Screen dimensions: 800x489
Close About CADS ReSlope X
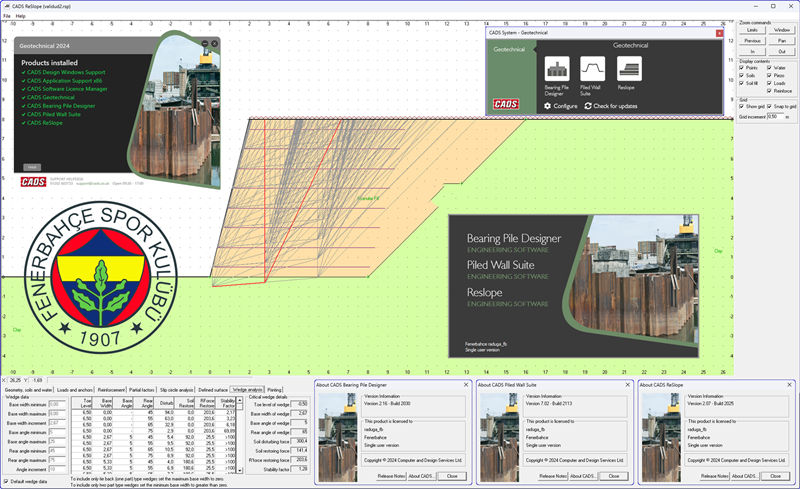coord(789,384)
